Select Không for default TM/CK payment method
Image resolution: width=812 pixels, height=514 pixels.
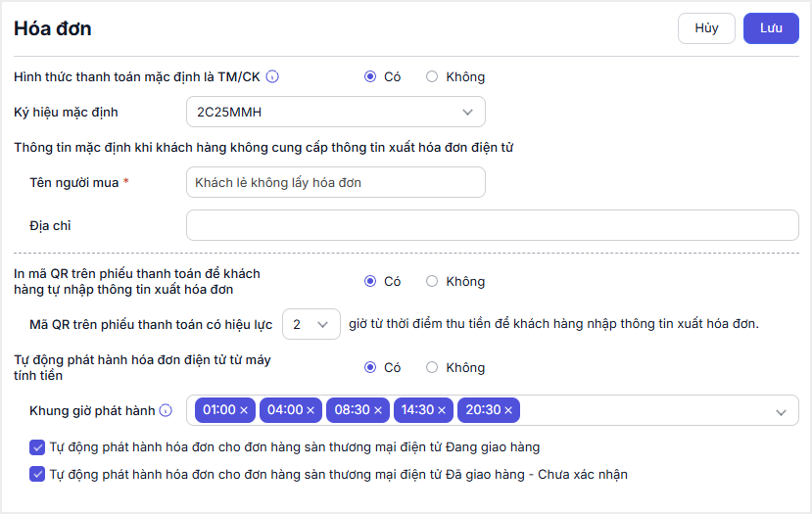[432, 76]
